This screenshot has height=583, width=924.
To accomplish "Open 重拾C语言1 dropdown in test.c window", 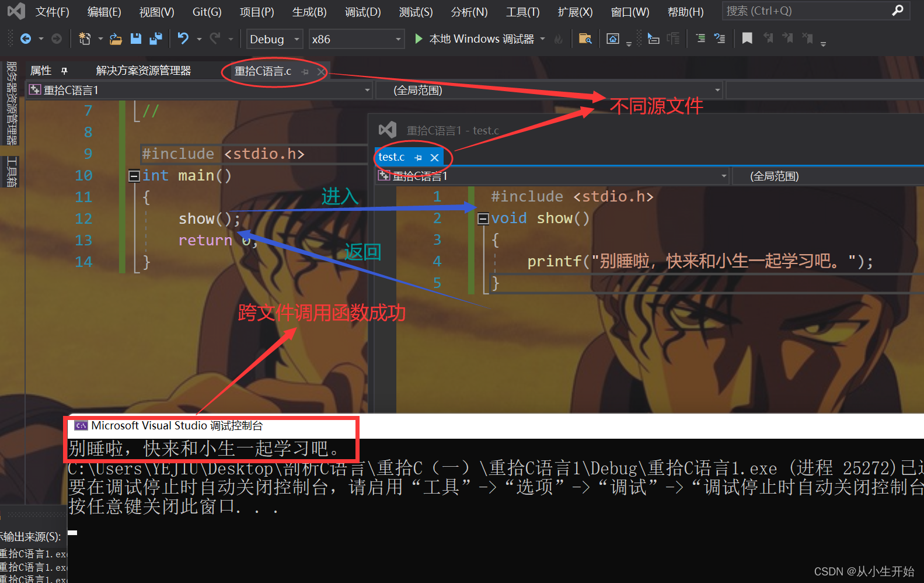I will [552, 176].
